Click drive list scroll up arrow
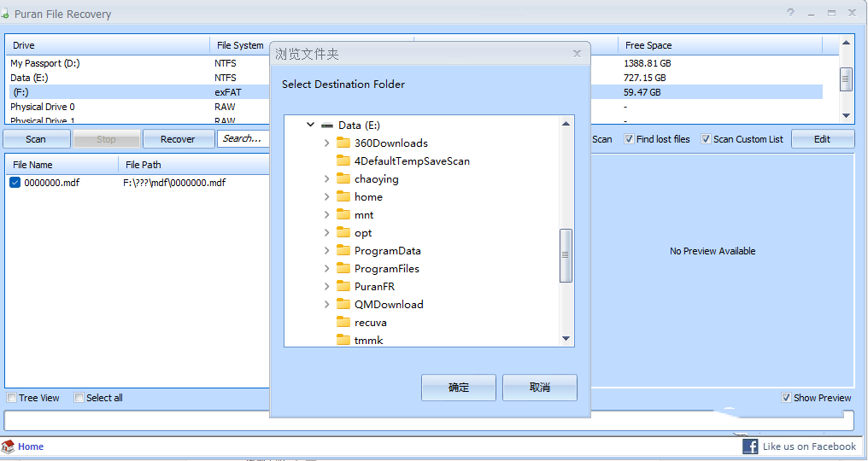868x461 pixels. [846, 43]
